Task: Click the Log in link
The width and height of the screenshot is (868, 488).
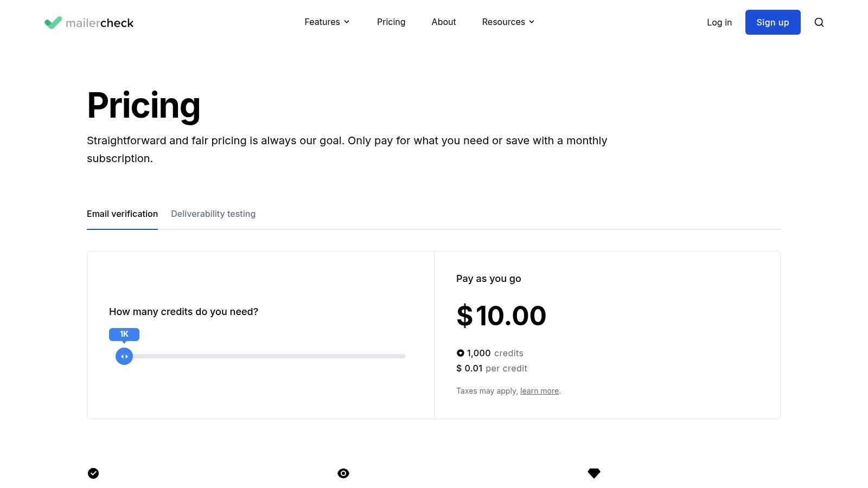Action: tap(719, 22)
